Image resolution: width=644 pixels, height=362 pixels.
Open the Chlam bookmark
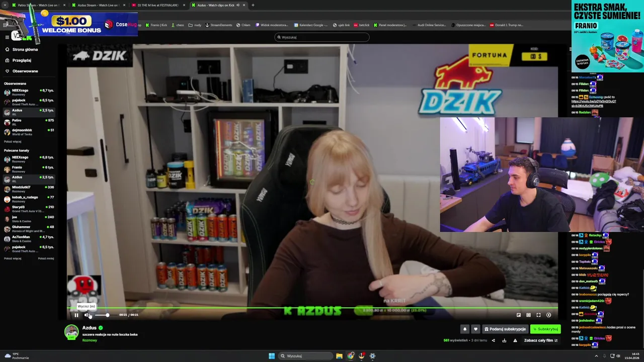click(244, 25)
